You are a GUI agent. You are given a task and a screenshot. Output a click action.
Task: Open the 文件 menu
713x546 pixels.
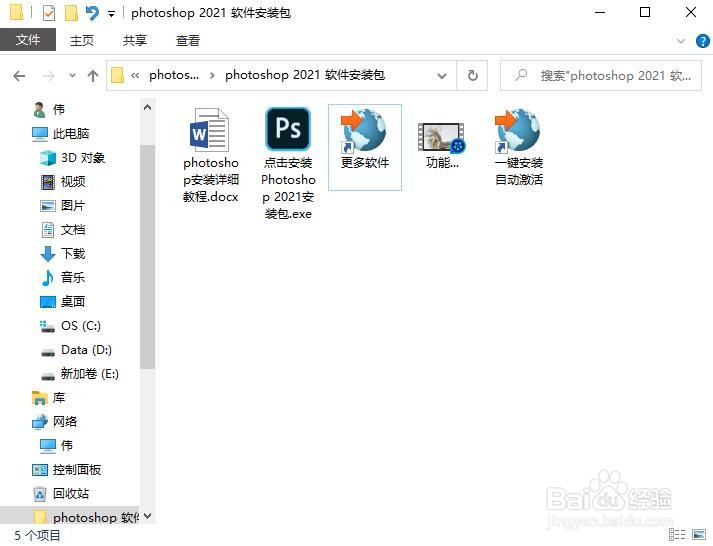coord(28,40)
